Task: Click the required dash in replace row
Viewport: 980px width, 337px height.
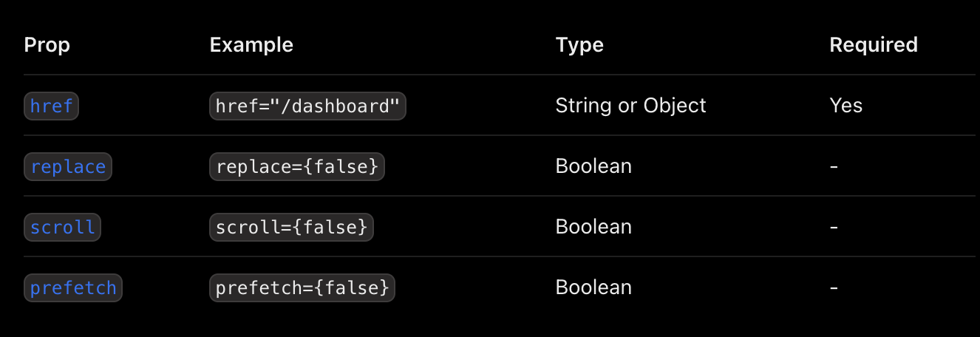Action: point(834,166)
